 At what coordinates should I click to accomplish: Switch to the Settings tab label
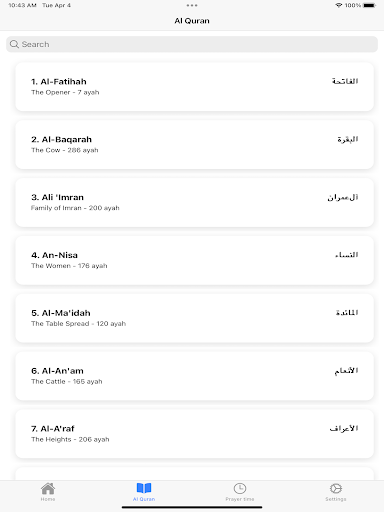click(x=336, y=499)
